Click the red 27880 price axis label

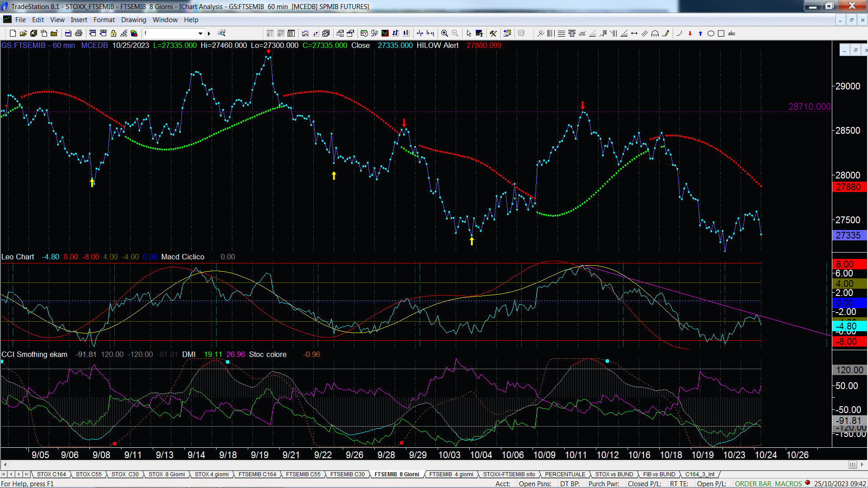click(849, 187)
